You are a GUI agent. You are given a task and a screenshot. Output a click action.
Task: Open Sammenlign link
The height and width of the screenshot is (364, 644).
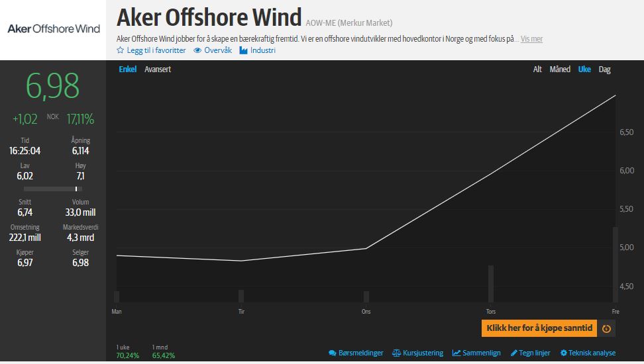[x=482, y=353]
